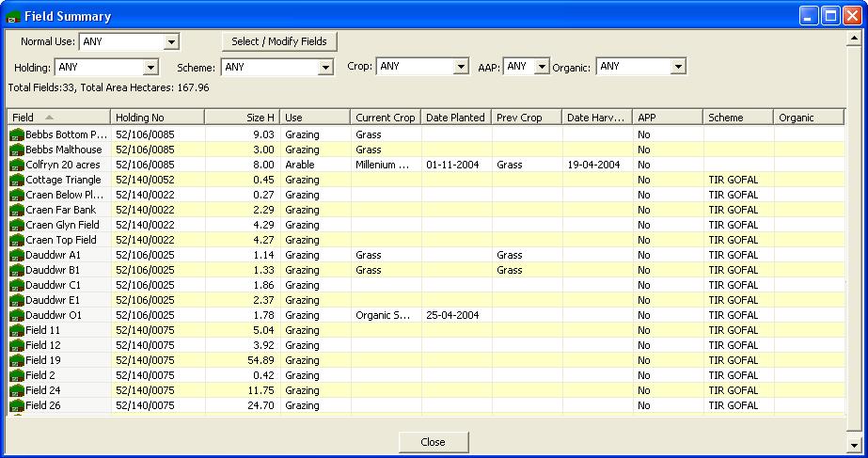868x458 pixels.
Task: Click the field icon beside Dauddwr A1
Action: pyautogui.click(x=17, y=255)
